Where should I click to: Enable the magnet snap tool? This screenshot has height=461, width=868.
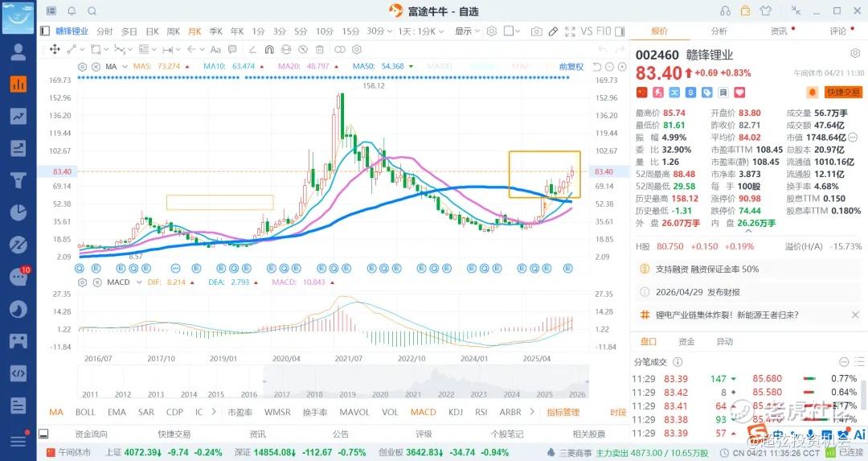click(269, 49)
